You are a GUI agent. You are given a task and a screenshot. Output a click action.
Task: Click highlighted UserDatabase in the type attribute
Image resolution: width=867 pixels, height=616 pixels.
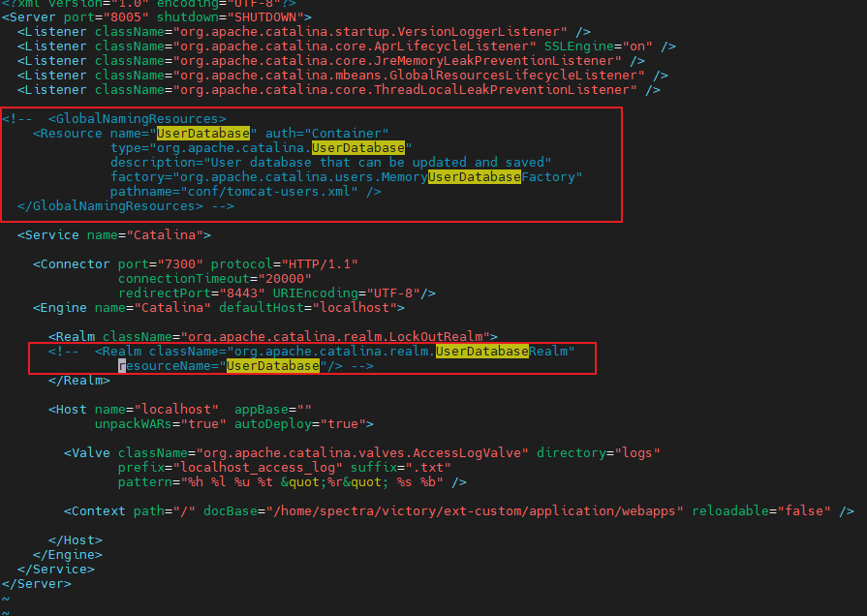pyautogui.click(x=358, y=147)
